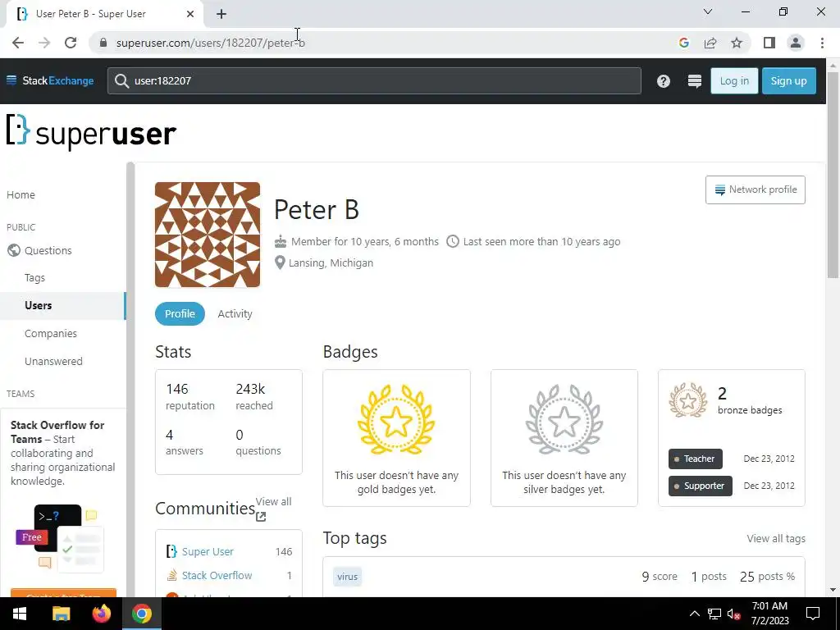Screen dimensions: 840x630
Task: Click the Super User logo
Action: click(x=91, y=132)
